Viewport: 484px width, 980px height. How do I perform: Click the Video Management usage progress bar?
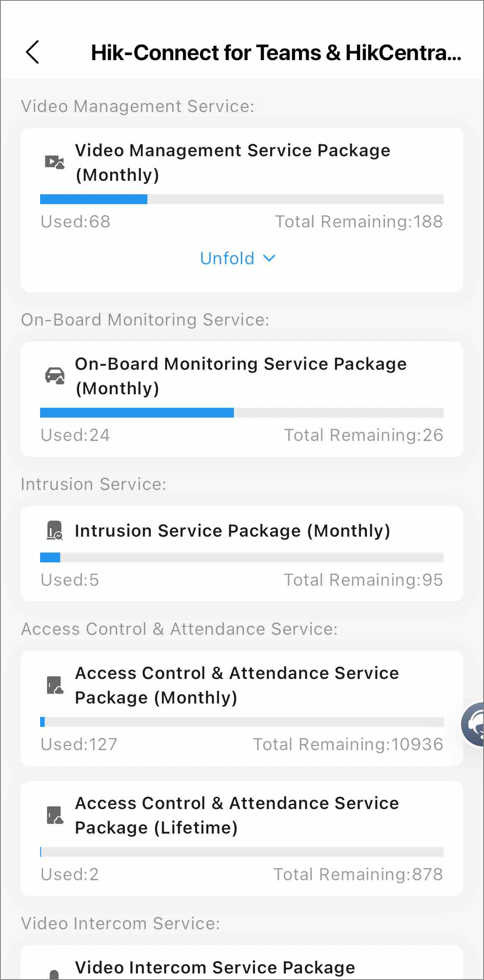click(242, 199)
